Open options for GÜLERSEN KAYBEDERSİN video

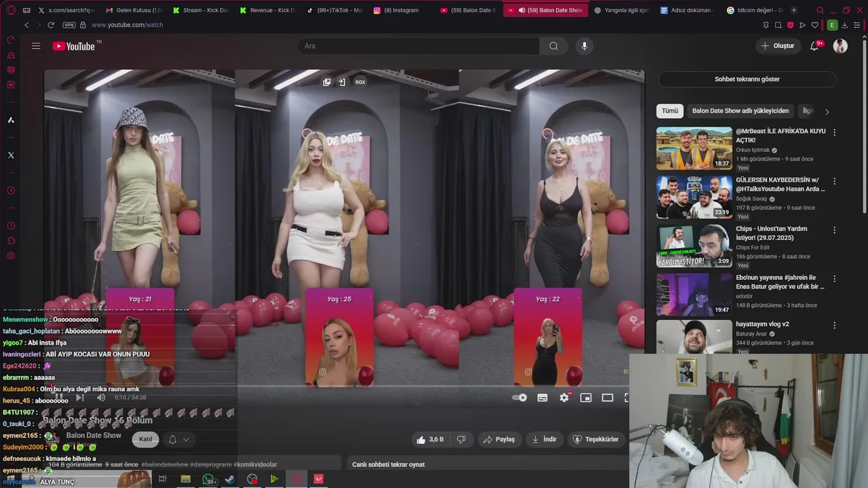click(835, 181)
